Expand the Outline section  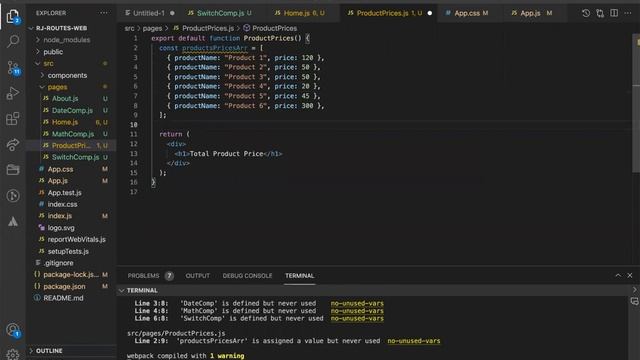pyautogui.click(x=71, y=351)
